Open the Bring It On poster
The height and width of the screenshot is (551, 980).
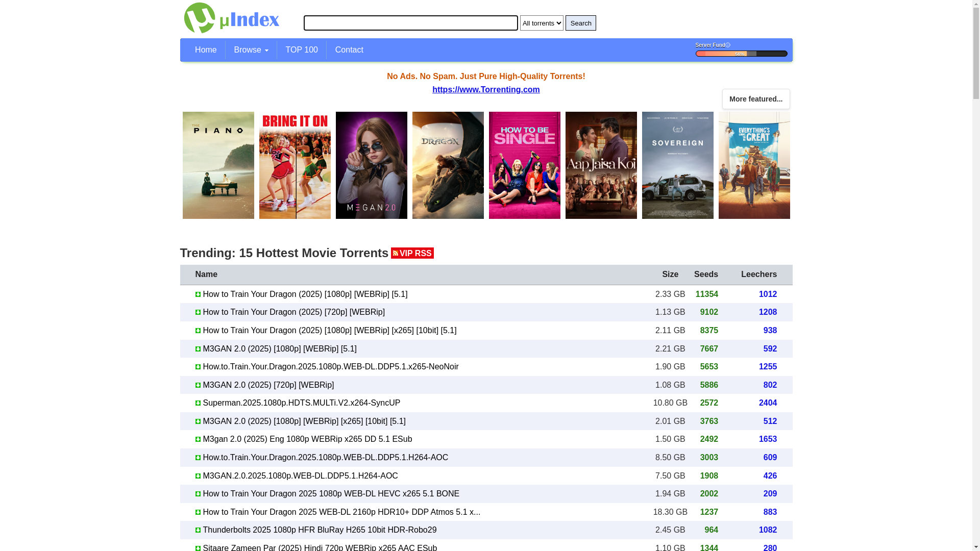295,165
